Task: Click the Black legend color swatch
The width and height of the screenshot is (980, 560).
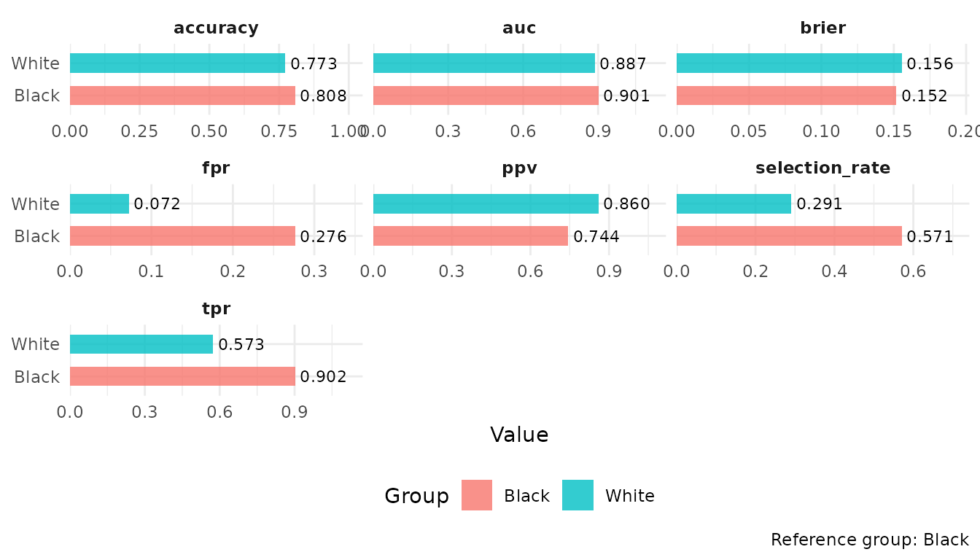Action: tap(477, 495)
